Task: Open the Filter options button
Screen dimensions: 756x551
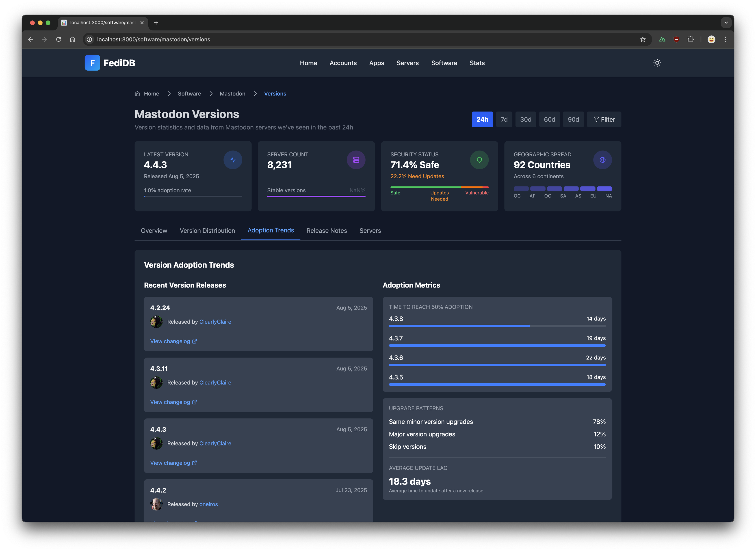Action: coord(604,119)
